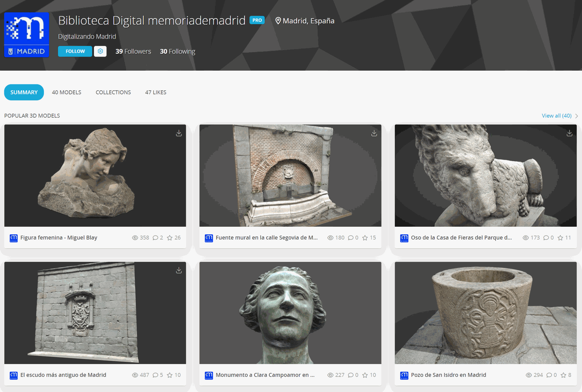The width and height of the screenshot is (582, 392).
Task: Open Pozo de San Isidro well thumbnail
Action: 486,313
